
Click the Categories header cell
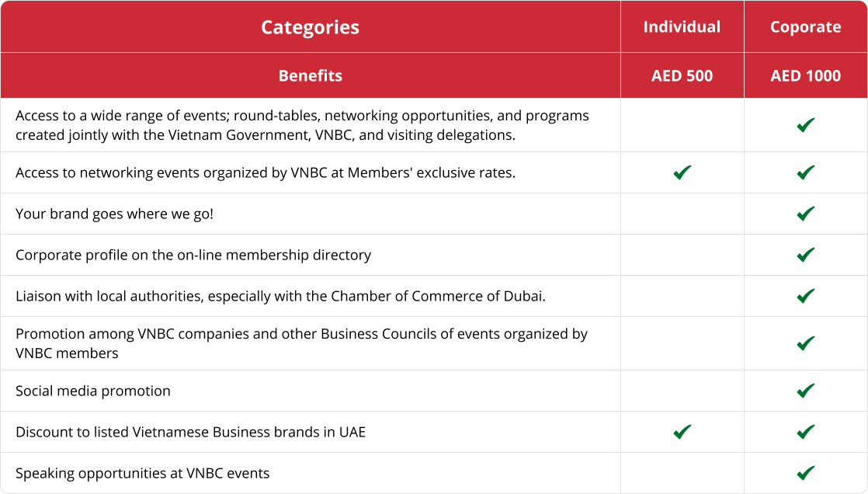(x=310, y=27)
